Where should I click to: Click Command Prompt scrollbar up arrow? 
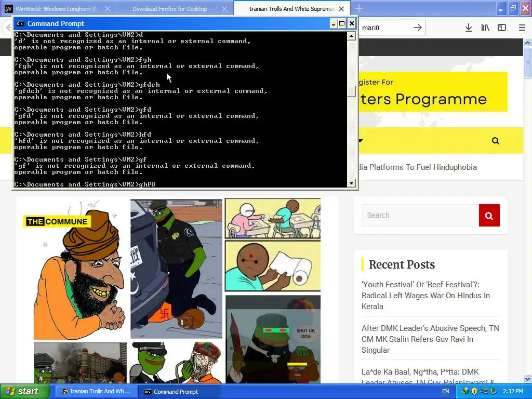pyautogui.click(x=352, y=36)
